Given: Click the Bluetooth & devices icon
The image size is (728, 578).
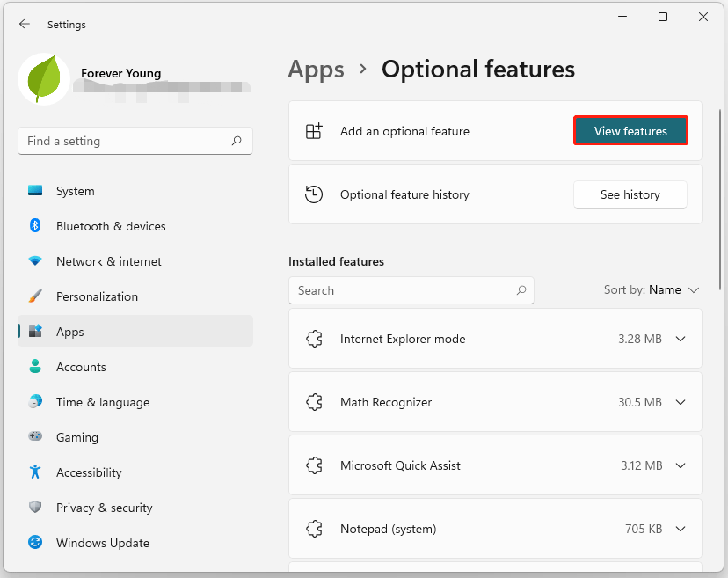Looking at the screenshot, I should 35,226.
